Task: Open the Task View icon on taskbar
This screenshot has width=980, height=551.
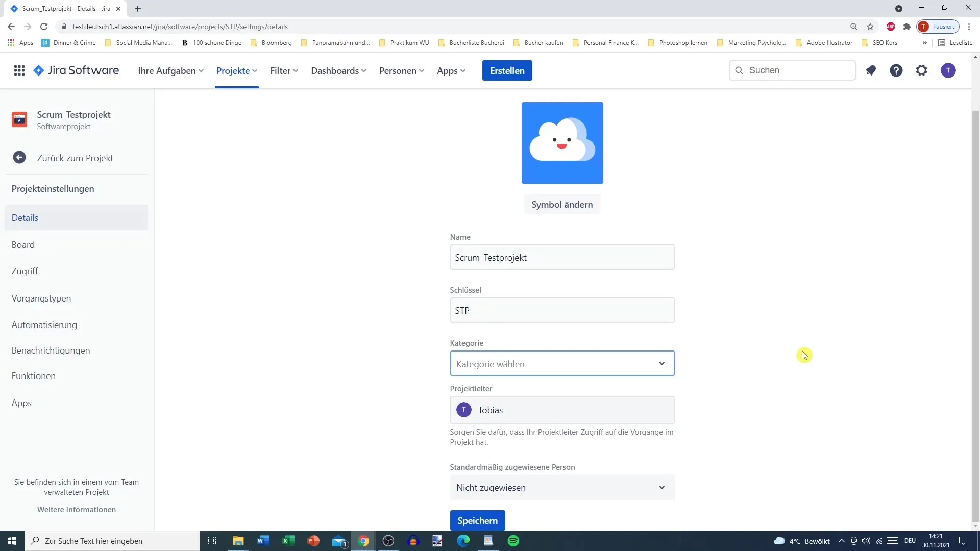Action: (x=212, y=541)
